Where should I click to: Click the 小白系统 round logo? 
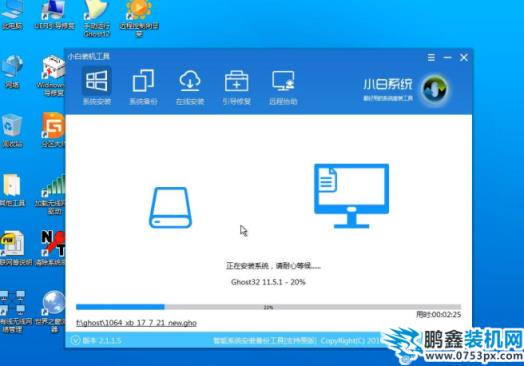tap(435, 89)
